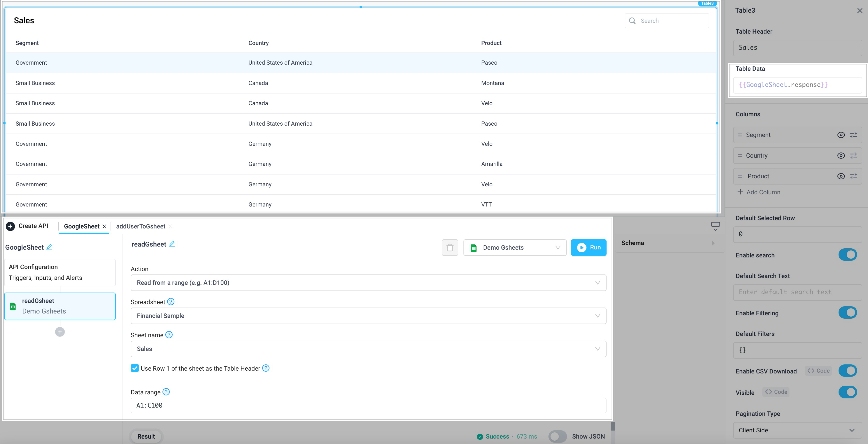
Task: Uncheck Use Row 1 as Table Header
Action: (x=135, y=368)
